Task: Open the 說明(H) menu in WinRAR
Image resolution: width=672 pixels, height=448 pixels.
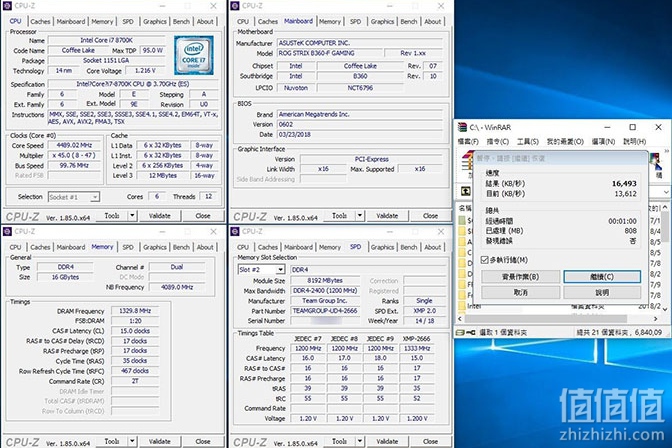Action: point(634,141)
